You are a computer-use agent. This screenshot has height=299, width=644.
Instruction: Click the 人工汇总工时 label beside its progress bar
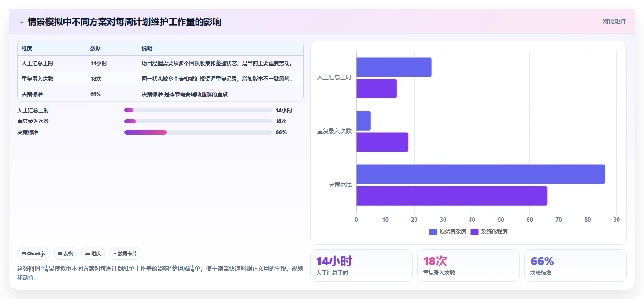(33, 111)
